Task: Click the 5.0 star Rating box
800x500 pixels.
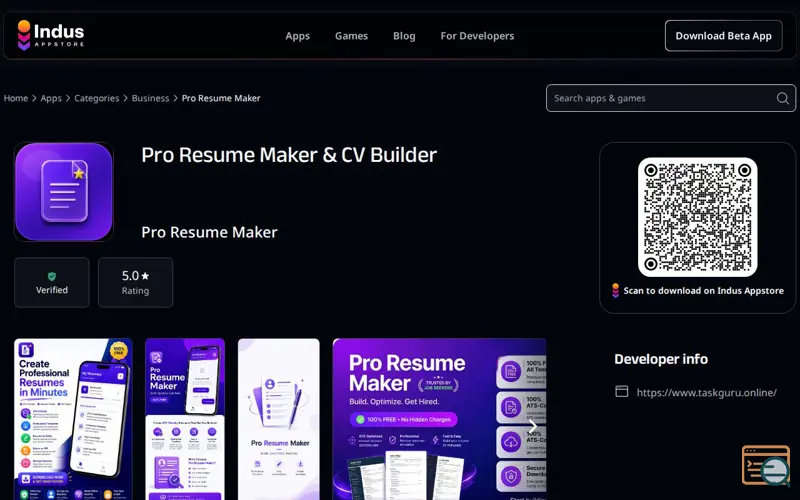Action: pyautogui.click(x=135, y=282)
